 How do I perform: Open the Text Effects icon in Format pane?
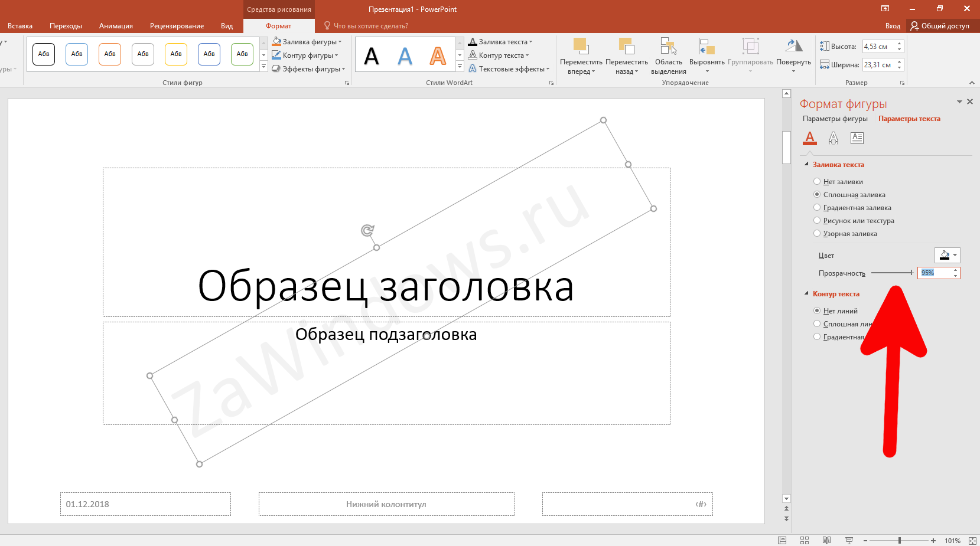click(x=834, y=138)
